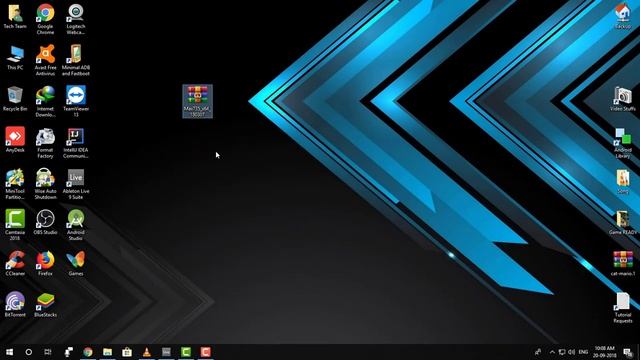
Task: Launch Internet Download Manager shortcut
Action: click(45, 101)
